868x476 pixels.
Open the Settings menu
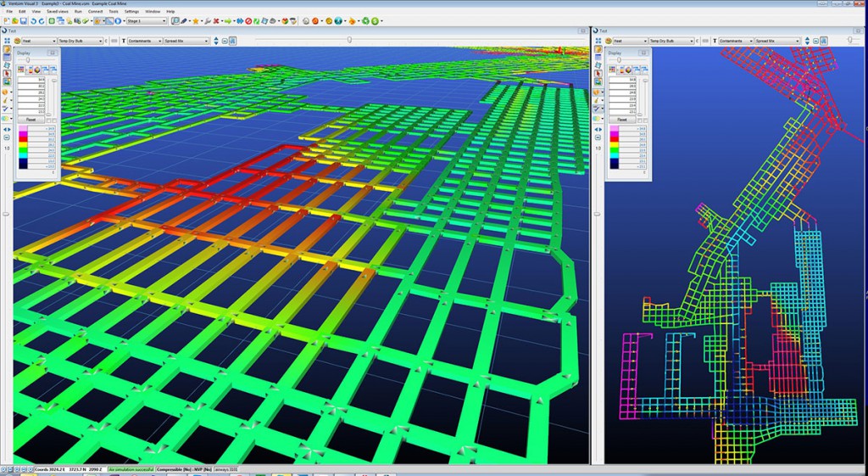(131, 11)
